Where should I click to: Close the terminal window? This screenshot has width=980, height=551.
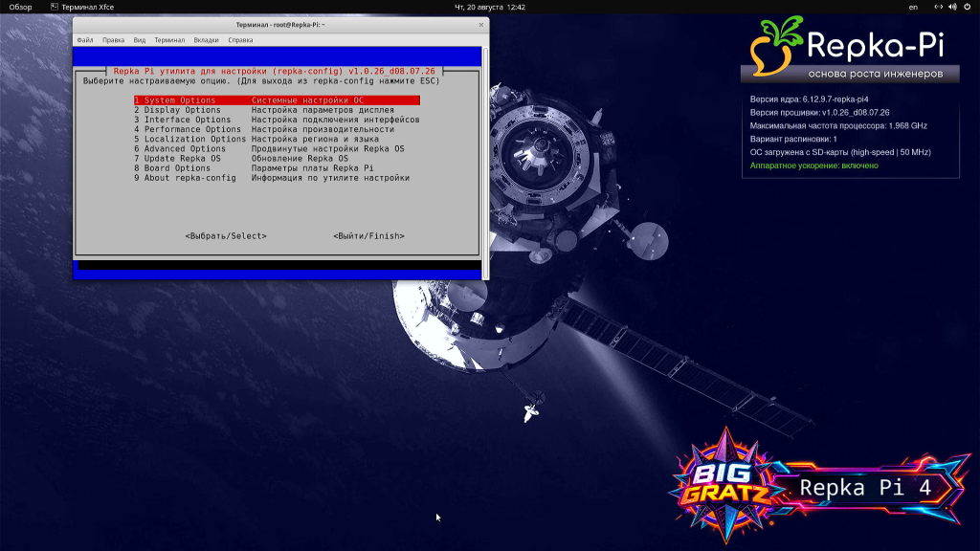tap(480, 25)
